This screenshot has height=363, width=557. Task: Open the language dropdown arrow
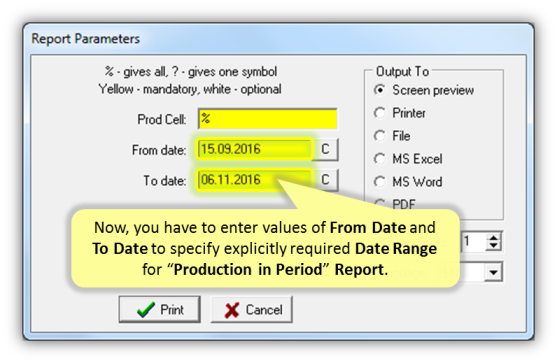(493, 272)
